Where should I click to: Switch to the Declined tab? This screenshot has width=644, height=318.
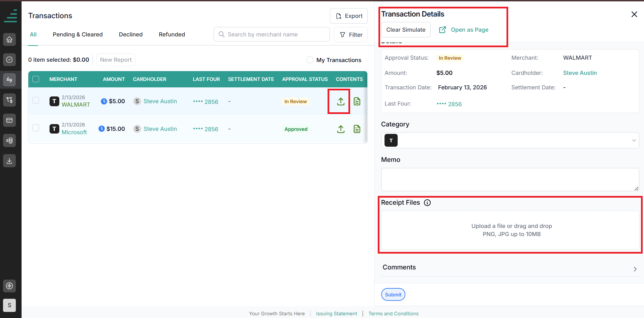point(131,34)
